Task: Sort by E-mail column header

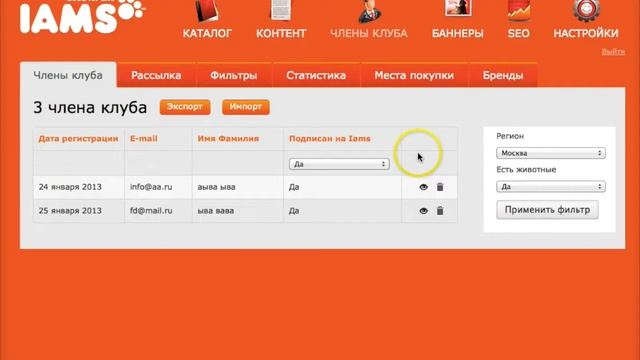Action: click(144, 139)
